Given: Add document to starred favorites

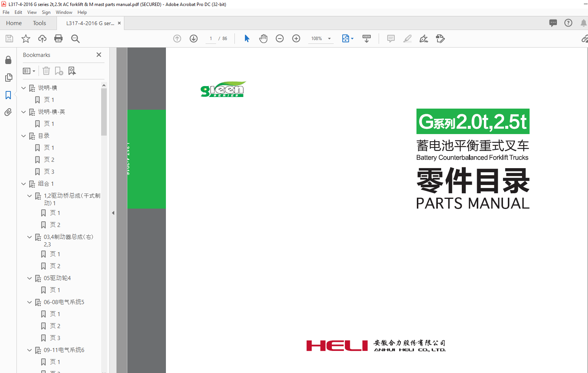Looking at the screenshot, I should (x=26, y=39).
